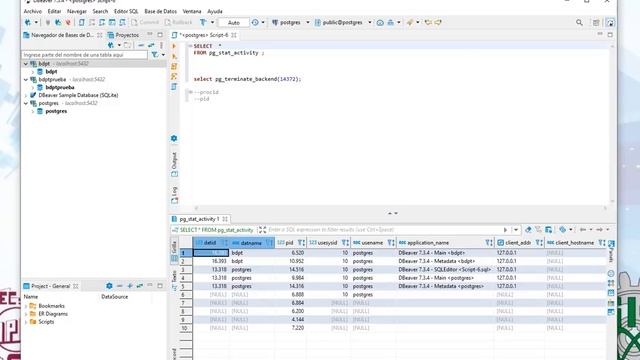Collapse the bdptprueba connection node
Screen dimensions: 640x360
coord(26,80)
